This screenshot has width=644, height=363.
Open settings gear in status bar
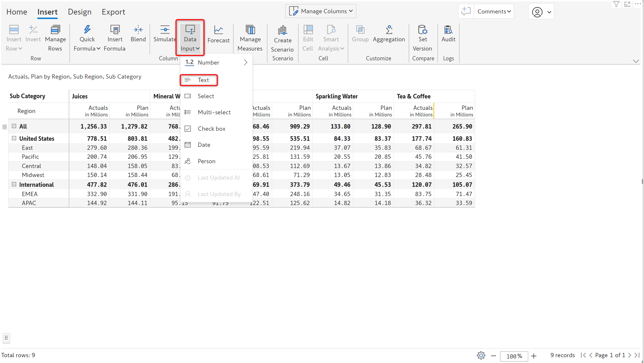(x=481, y=355)
